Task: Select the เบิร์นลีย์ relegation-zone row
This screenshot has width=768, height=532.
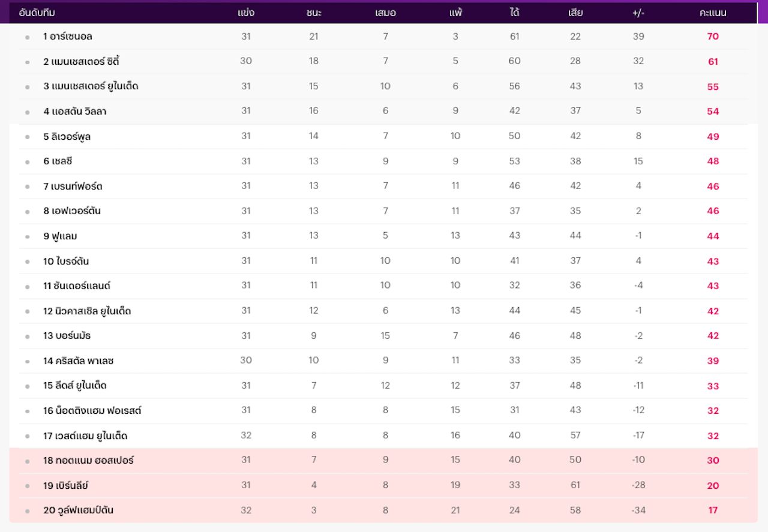Action: pyautogui.click(x=384, y=486)
